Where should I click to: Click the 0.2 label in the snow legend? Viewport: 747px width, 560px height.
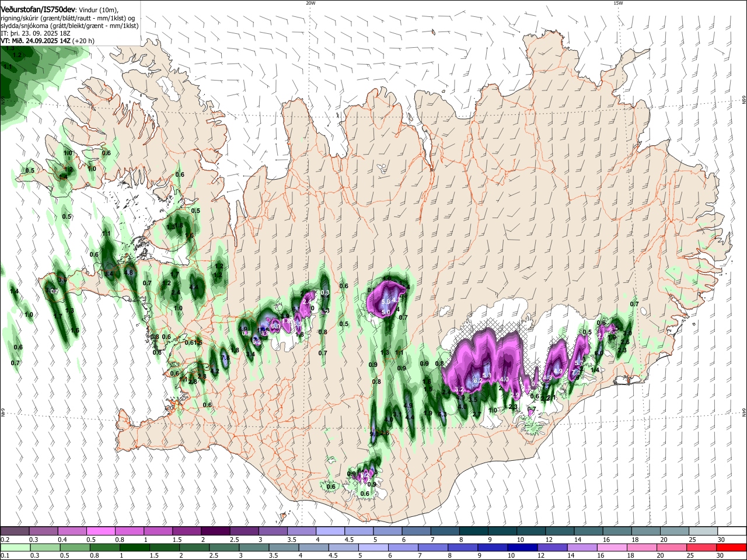tap(5, 540)
